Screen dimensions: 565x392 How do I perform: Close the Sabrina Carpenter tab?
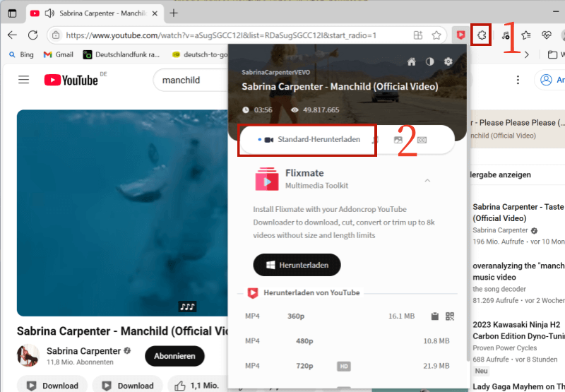(155, 13)
